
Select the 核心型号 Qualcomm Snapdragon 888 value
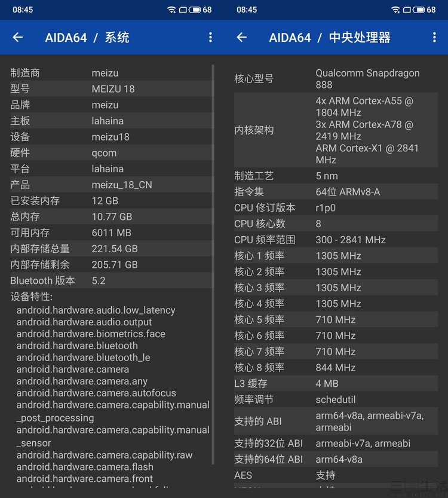tap(367, 79)
